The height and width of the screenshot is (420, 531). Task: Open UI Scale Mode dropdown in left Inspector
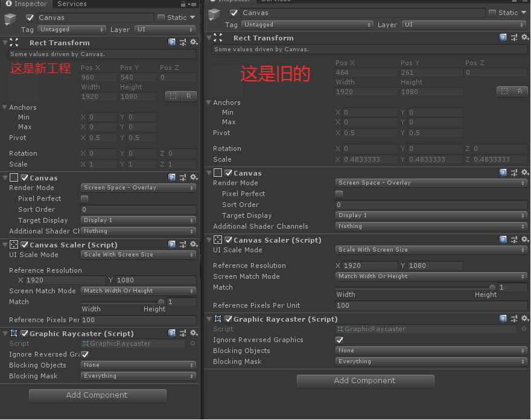tap(139, 255)
